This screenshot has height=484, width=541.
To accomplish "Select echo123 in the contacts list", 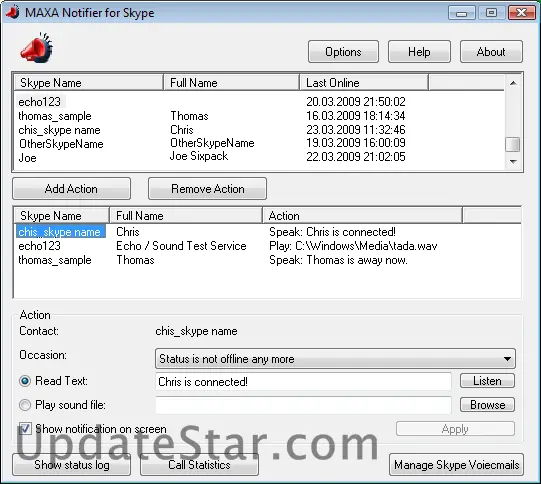I will 40,102.
